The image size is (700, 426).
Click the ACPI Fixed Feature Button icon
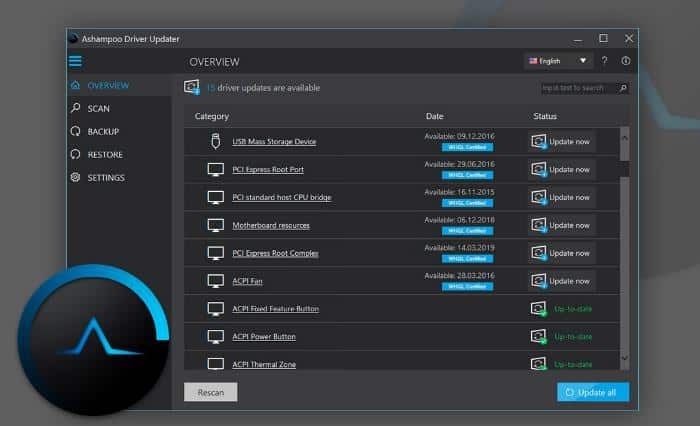click(x=216, y=309)
